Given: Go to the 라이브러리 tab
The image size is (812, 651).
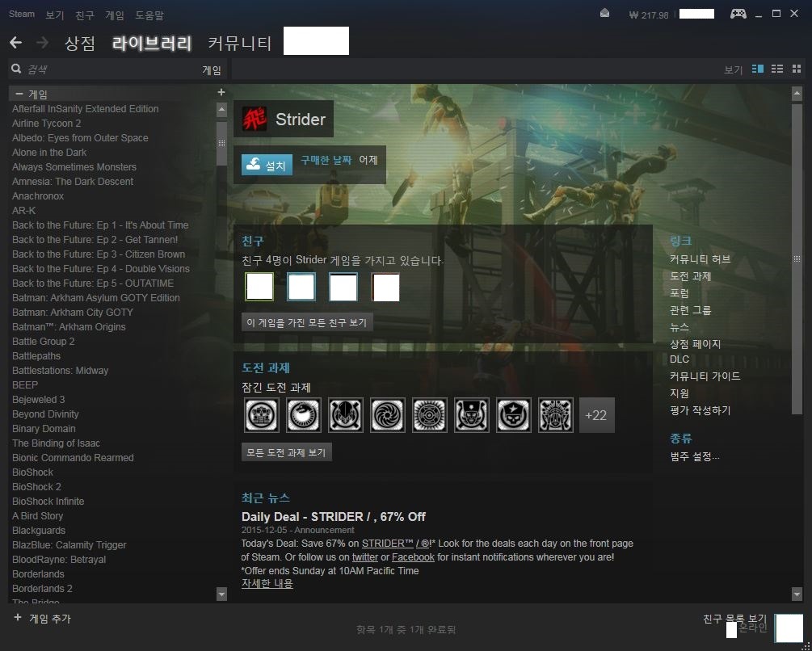Looking at the screenshot, I should [152, 43].
